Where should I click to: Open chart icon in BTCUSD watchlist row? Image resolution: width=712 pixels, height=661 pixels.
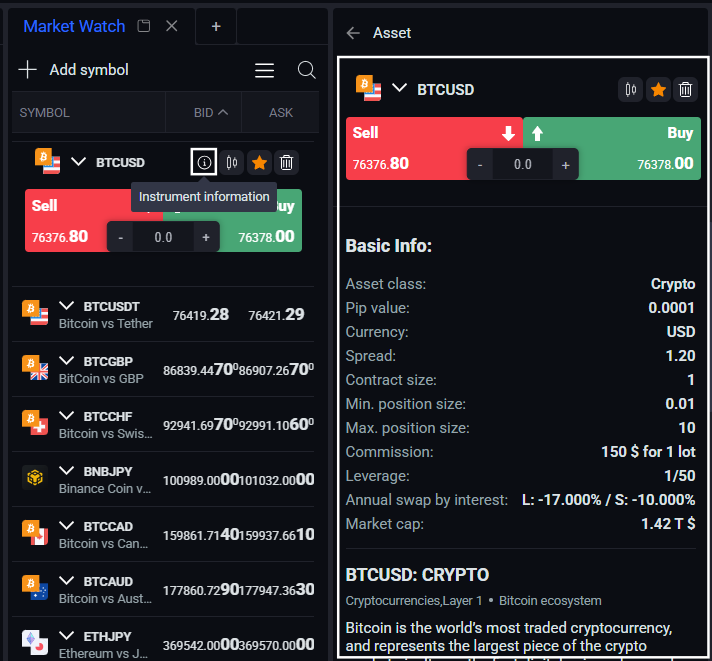232,162
